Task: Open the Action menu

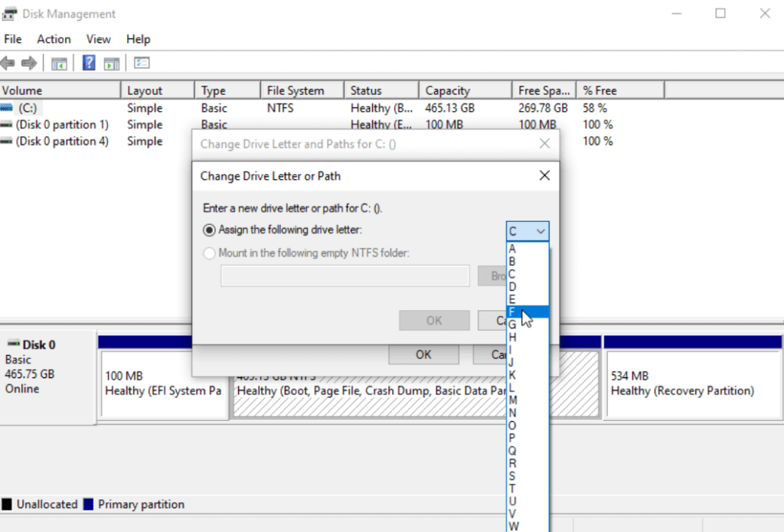Action: click(54, 39)
